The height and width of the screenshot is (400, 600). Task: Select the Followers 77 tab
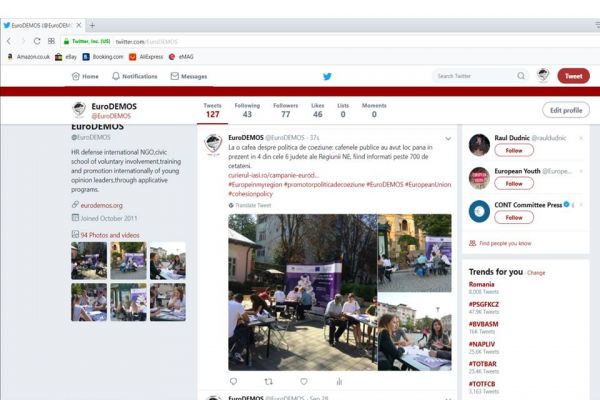coord(285,110)
